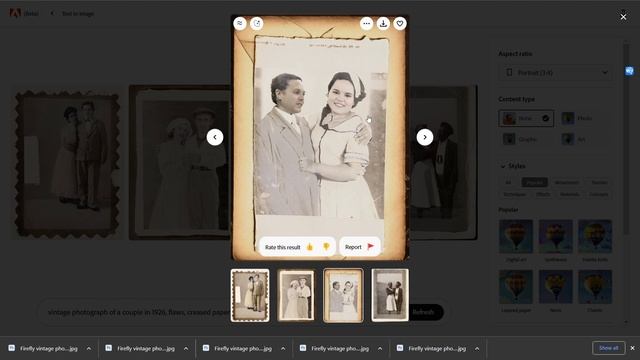
Task: Switch to the Concepts styles tab
Action: [x=599, y=194]
